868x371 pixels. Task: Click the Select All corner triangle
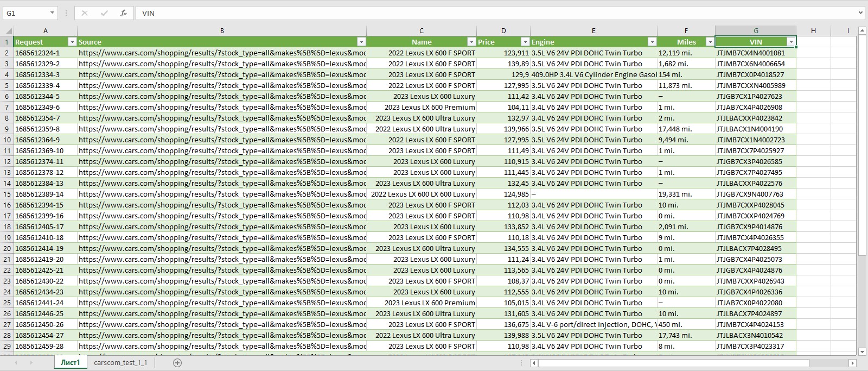click(x=9, y=31)
